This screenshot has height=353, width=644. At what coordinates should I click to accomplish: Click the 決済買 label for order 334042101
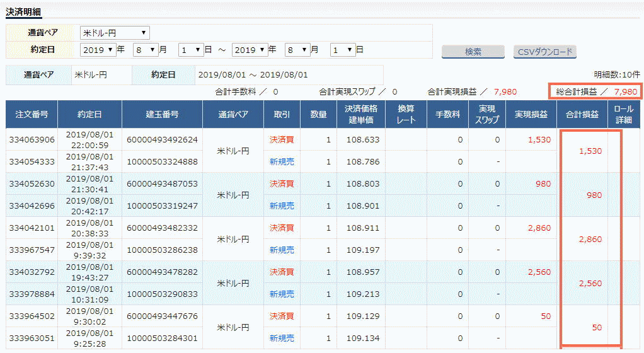point(282,228)
